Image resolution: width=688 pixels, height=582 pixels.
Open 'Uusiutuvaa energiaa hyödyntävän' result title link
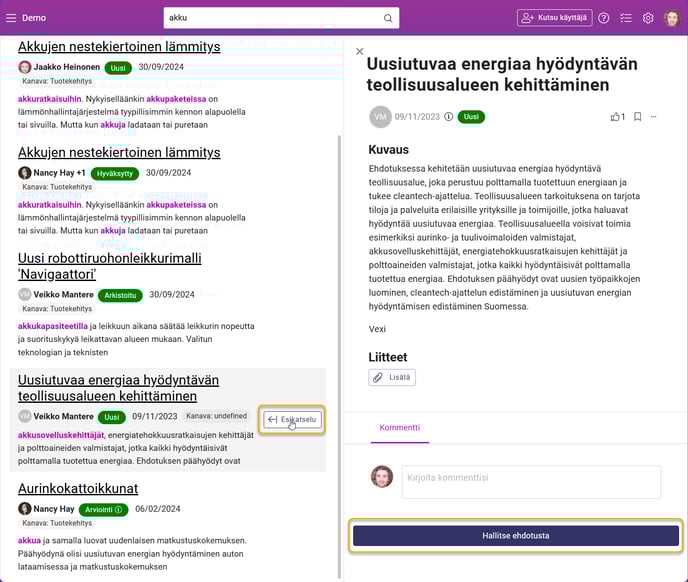point(118,388)
